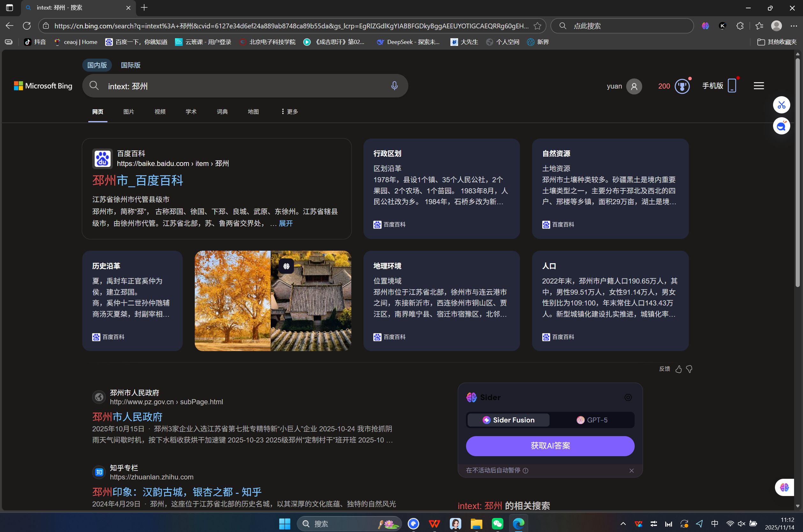Switch to the 图片 search tab
The image size is (803, 532).
coord(129,111)
